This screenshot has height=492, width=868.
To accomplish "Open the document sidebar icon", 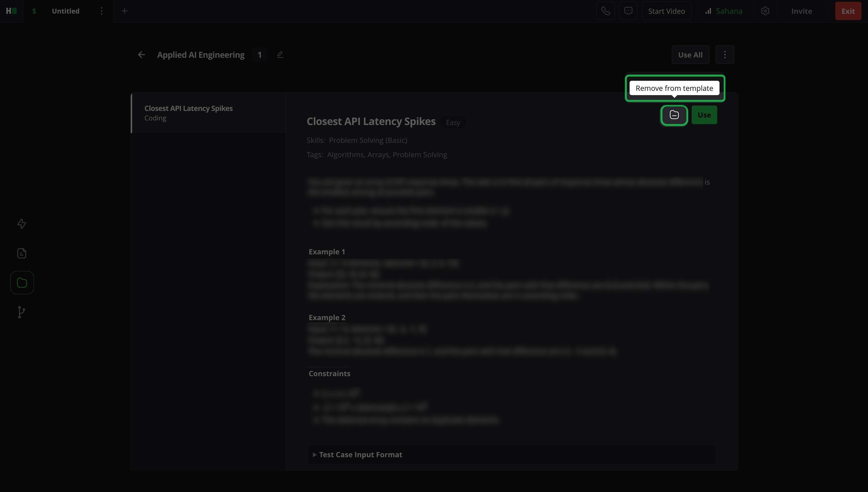I will (22, 253).
